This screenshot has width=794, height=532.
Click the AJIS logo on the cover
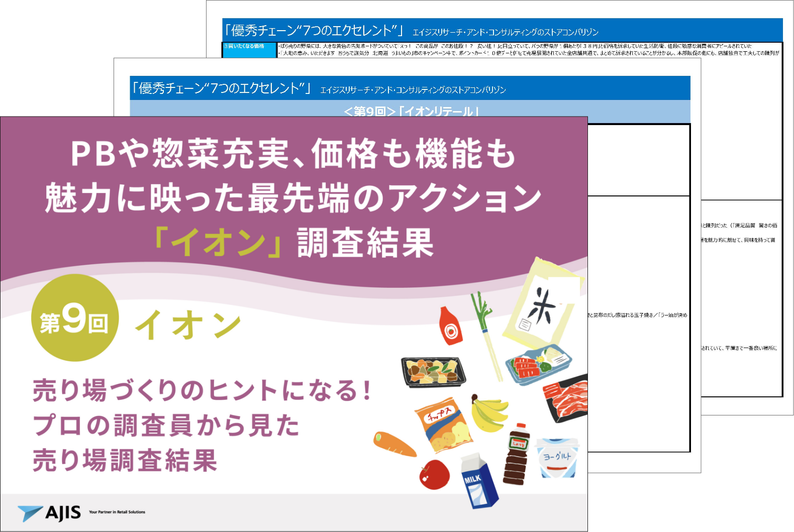49,513
